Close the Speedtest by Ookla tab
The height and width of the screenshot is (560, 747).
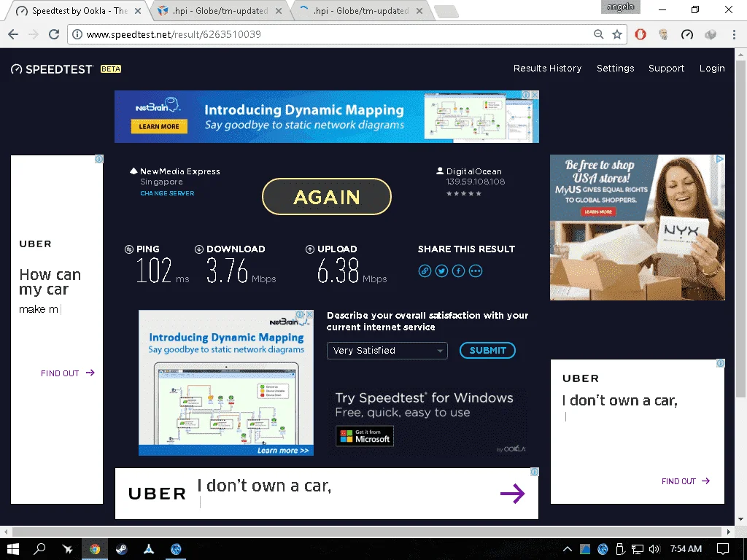pyautogui.click(x=138, y=10)
